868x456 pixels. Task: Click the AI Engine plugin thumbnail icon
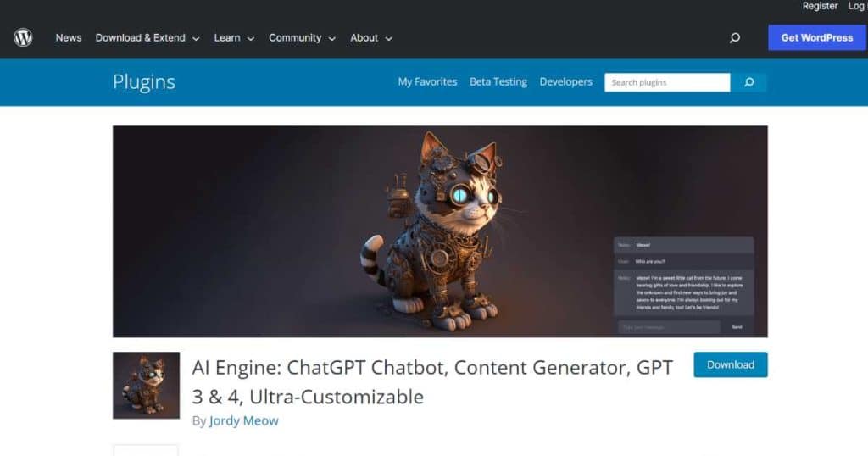pyautogui.click(x=146, y=385)
